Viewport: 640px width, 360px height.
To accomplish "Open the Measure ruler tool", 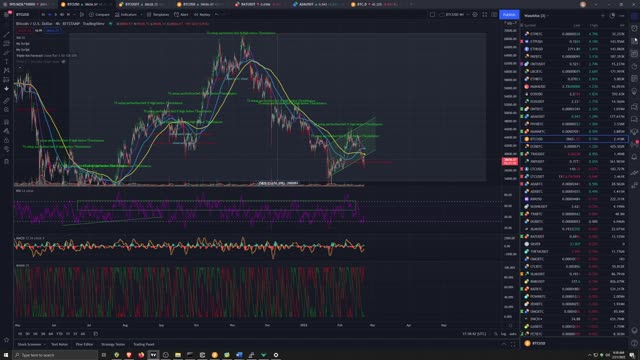I will 6,100.
